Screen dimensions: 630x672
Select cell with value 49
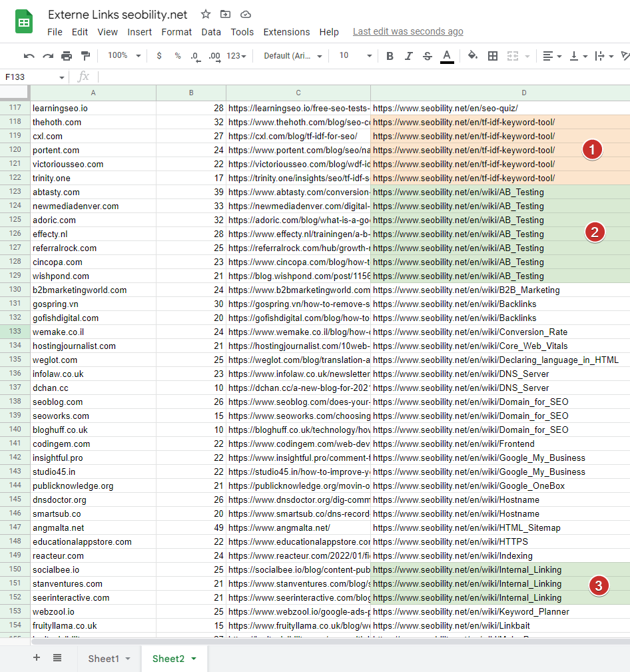click(191, 527)
